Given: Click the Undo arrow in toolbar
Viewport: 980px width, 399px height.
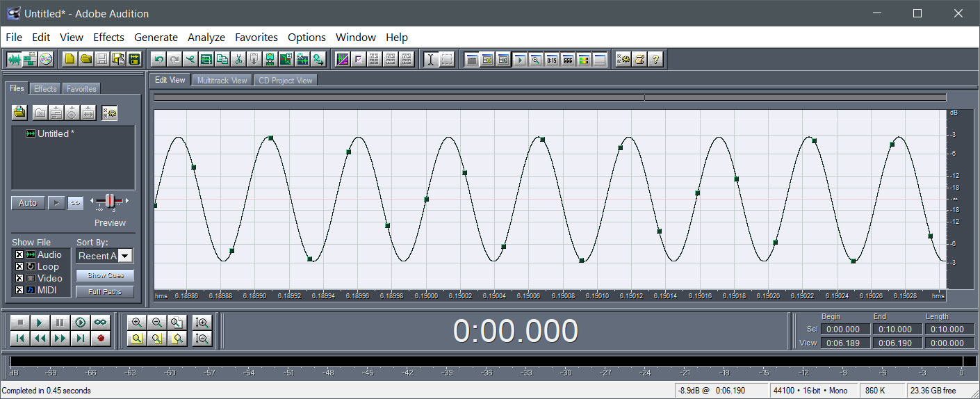Looking at the screenshot, I should tap(158, 60).
